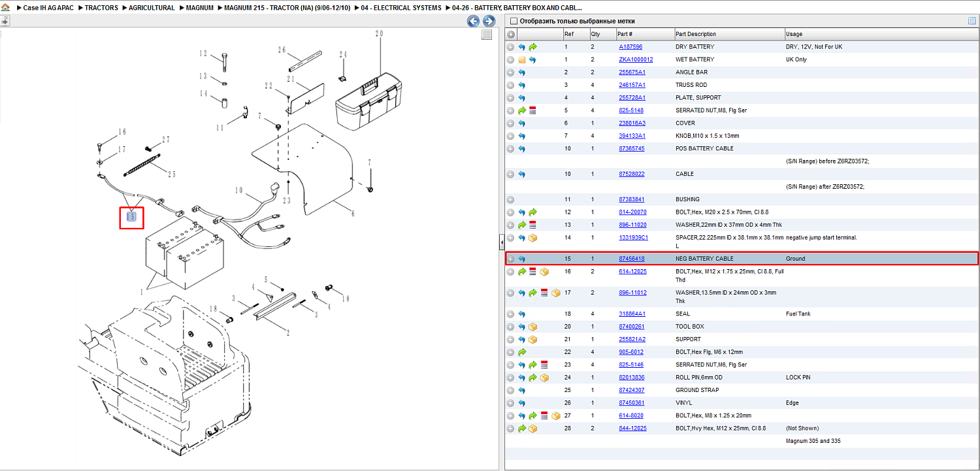Select the 'UK Only' usage cell
This screenshot has width=980, height=471.
click(x=796, y=60)
